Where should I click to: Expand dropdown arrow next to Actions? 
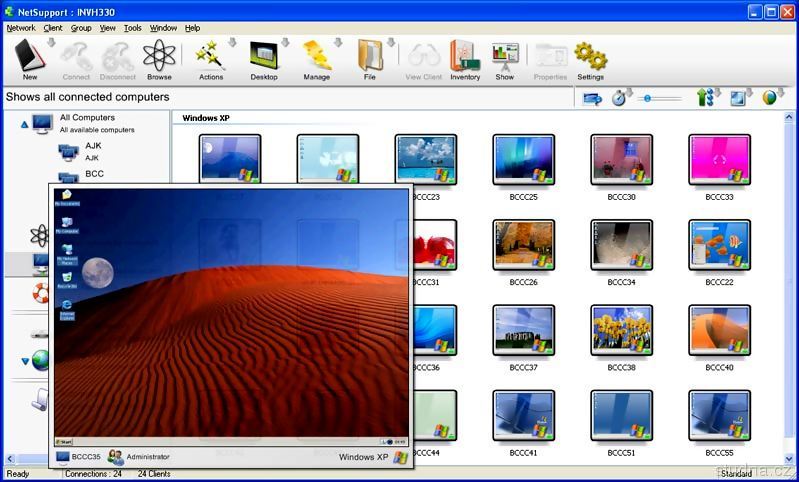(x=232, y=43)
